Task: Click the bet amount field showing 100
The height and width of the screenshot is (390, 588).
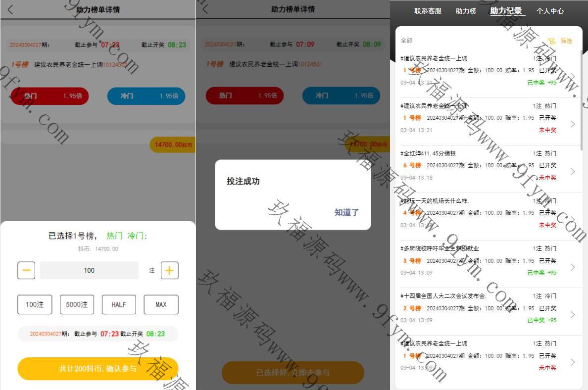Action: click(x=89, y=270)
